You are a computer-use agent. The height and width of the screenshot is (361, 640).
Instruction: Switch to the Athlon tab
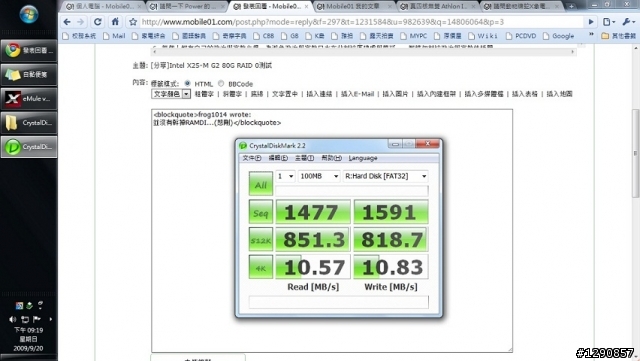[x=438, y=6]
